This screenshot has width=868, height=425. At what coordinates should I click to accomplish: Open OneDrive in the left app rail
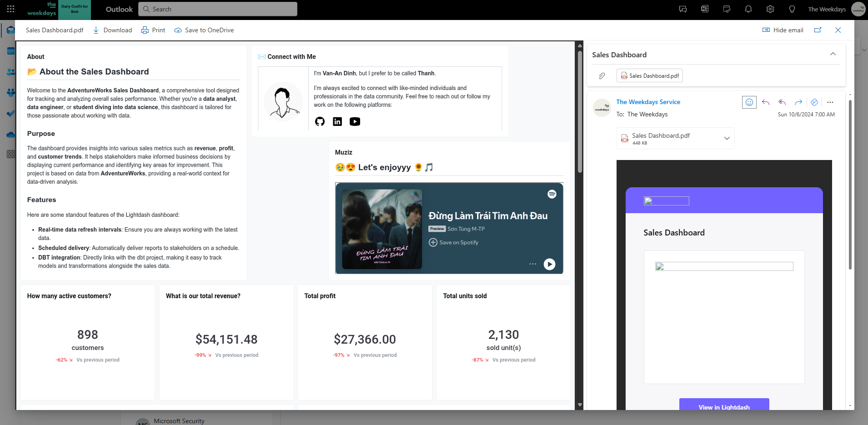pos(10,135)
